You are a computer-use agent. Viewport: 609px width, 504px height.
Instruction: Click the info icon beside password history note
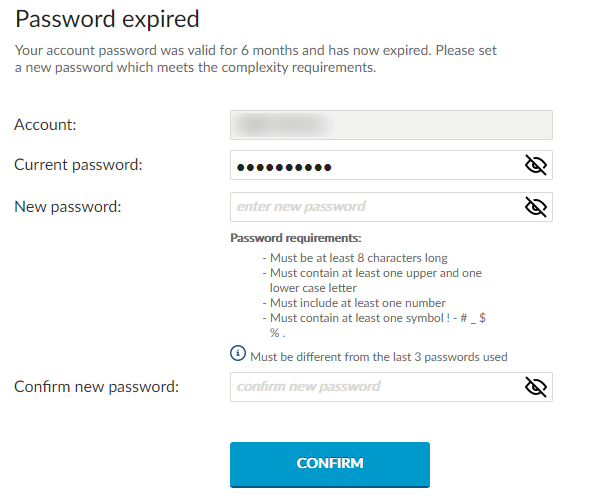[238, 354]
